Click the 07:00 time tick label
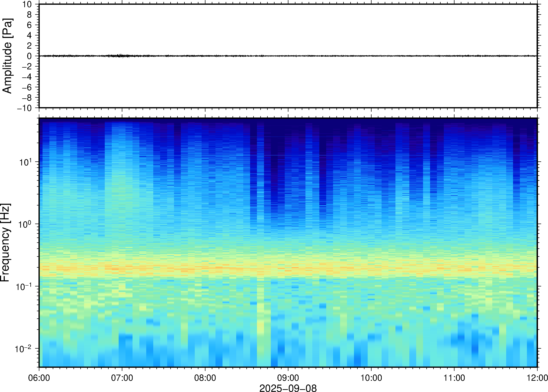The height and width of the screenshot is (392, 548). [122, 378]
